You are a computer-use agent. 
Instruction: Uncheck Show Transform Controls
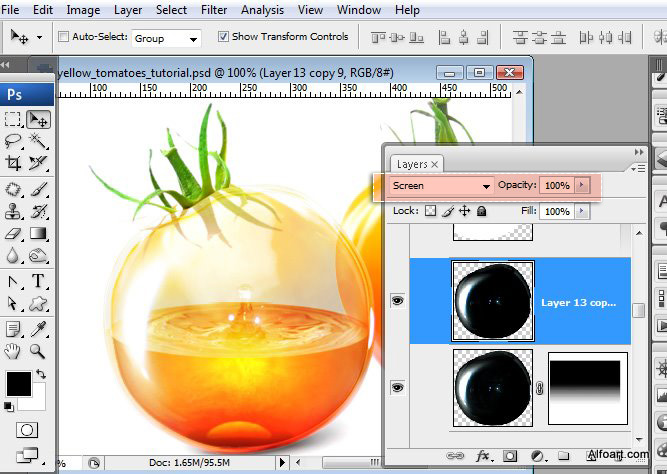click(x=223, y=37)
